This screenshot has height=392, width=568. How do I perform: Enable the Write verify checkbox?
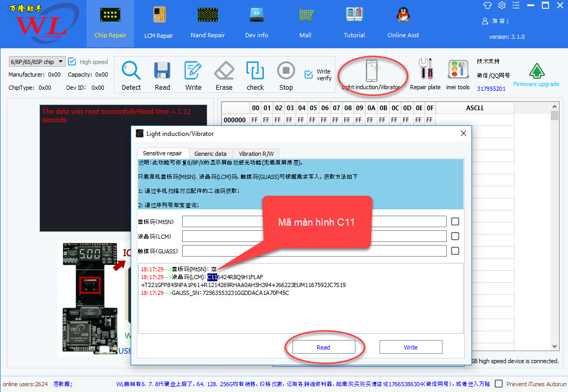310,74
